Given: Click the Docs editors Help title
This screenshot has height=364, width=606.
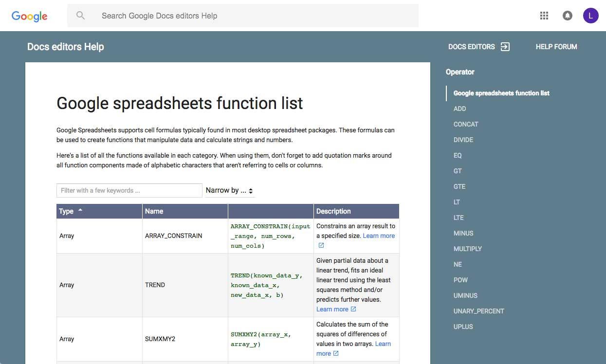Looking at the screenshot, I should click(66, 47).
